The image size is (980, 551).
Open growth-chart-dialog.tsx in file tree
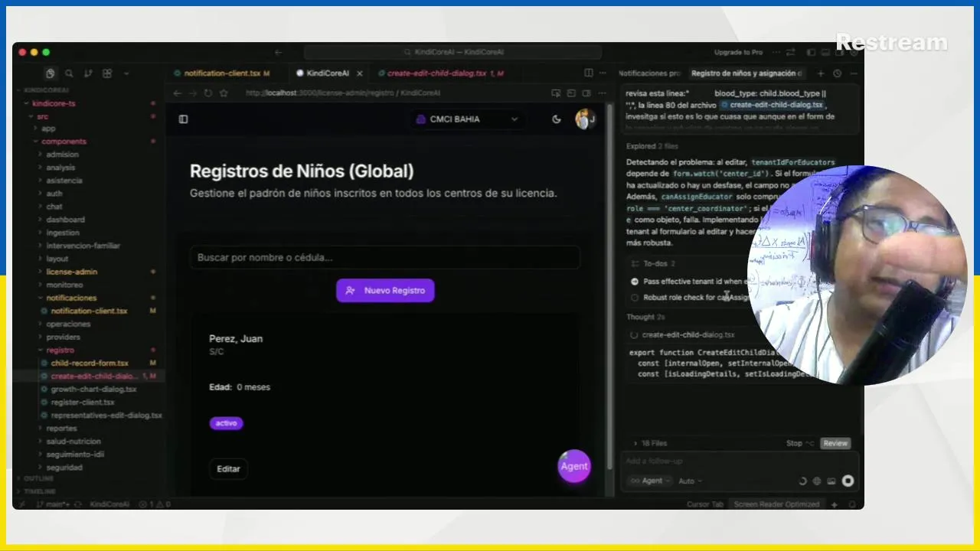point(93,389)
